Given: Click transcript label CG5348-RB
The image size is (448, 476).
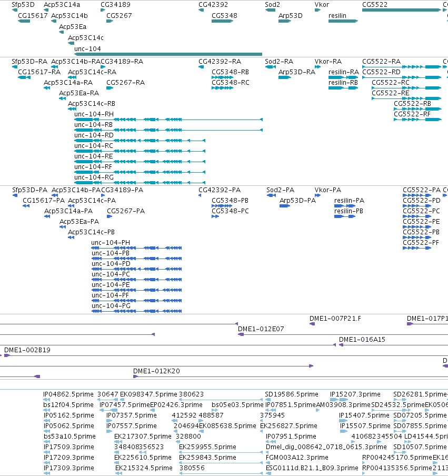Looking at the screenshot, I should (230, 72).
